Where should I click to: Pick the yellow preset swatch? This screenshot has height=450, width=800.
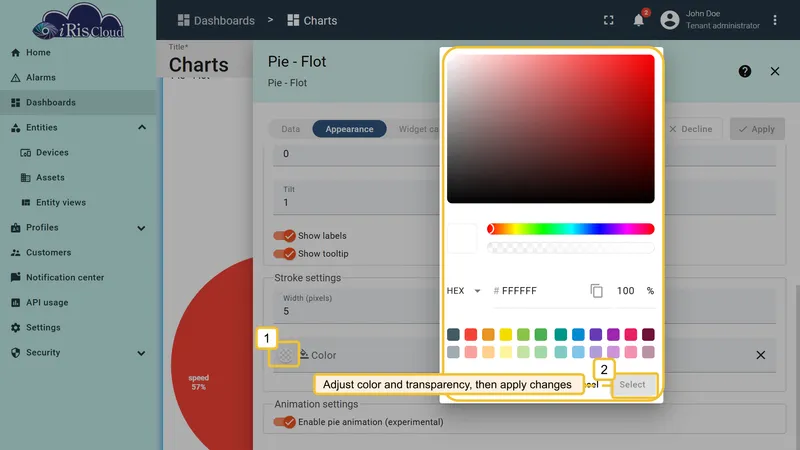tap(506, 335)
